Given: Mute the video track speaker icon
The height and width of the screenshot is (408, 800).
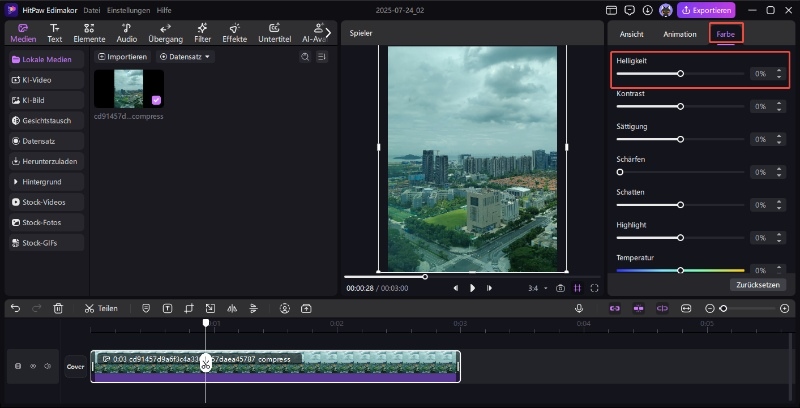Looking at the screenshot, I should (x=48, y=366).
